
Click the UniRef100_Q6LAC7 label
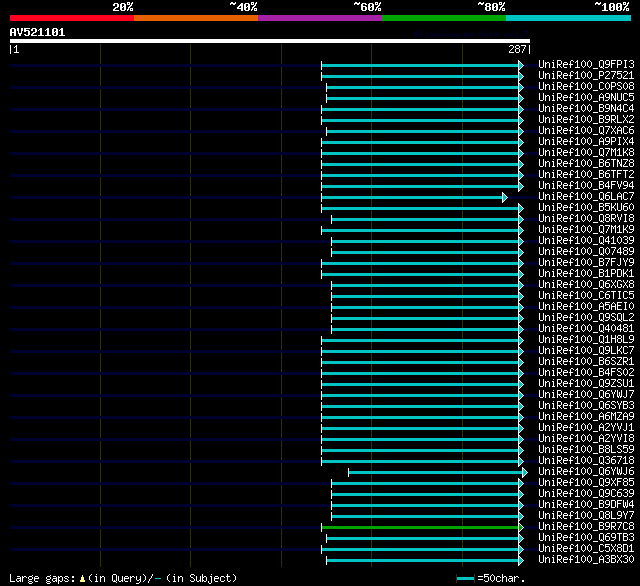pyautogui.click(x=586, y=197)
